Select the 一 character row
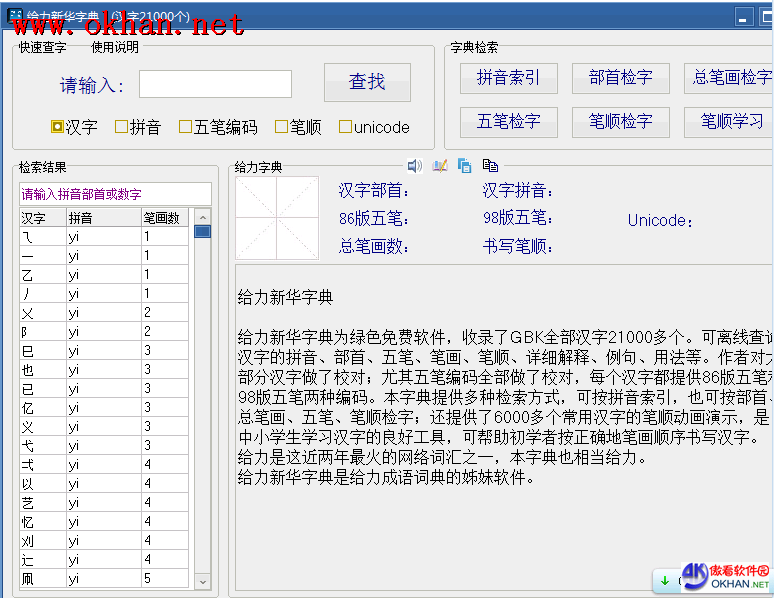Image resolution: width=774 pixels, height=598 pixels. coord(104,256)
